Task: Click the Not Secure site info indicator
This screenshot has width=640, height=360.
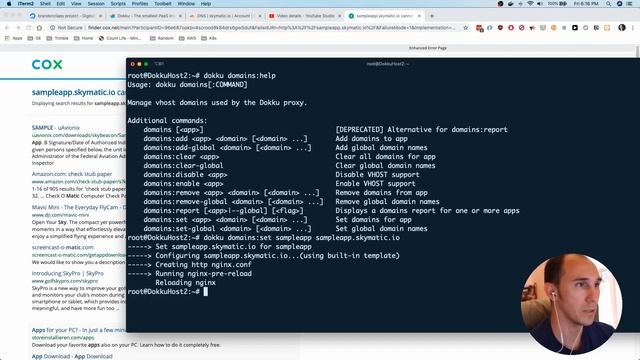Action: pos(66,28)
